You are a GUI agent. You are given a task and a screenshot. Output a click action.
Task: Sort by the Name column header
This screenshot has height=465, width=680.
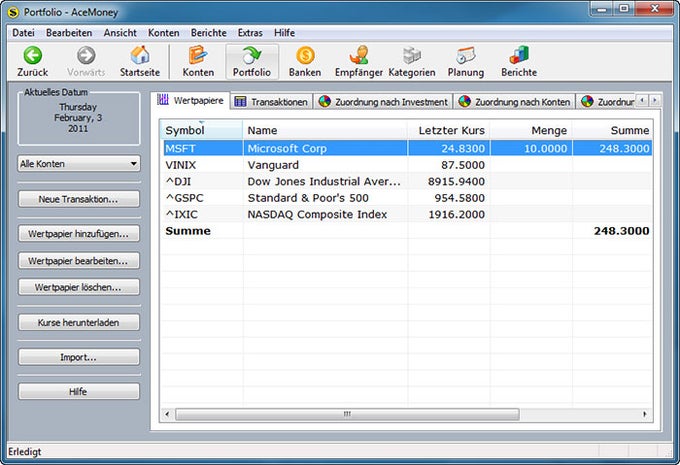click(325, 130)
